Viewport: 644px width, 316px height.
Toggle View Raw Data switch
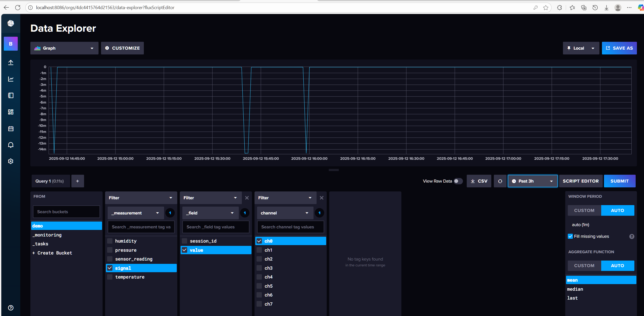pyautogui.click(x=458, y=181)
